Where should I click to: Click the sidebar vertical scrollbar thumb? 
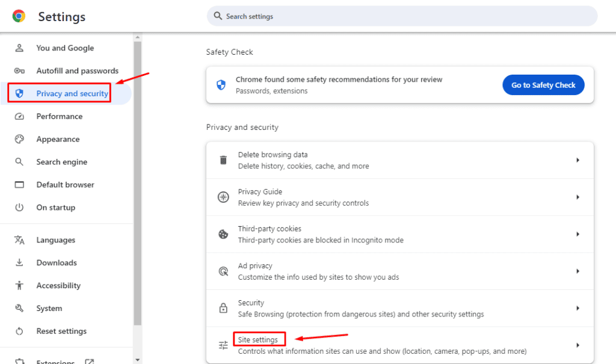coord(138,183)
